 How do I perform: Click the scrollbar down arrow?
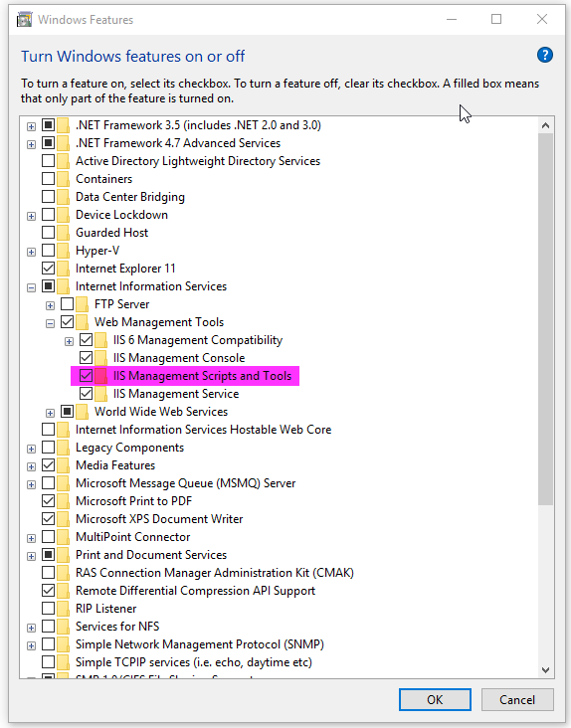point(545,670)
